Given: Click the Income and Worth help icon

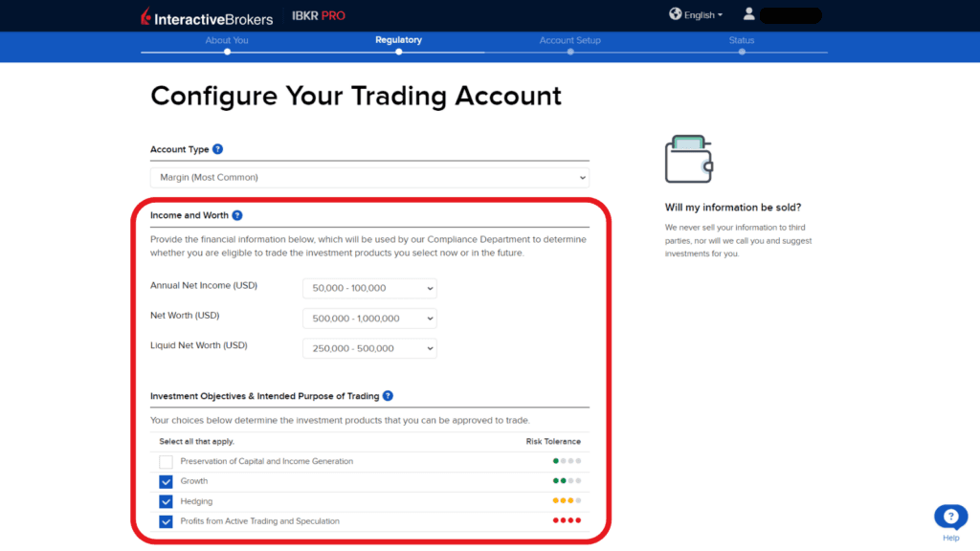Looking at the screenshot, I should pos(235,214).
